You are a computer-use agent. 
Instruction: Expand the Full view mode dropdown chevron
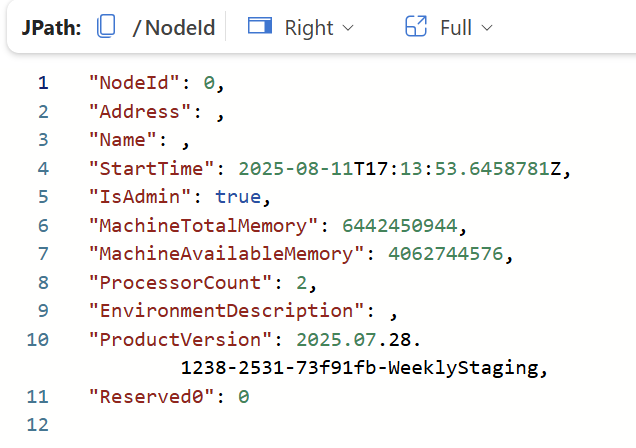[x=487, y=28]
